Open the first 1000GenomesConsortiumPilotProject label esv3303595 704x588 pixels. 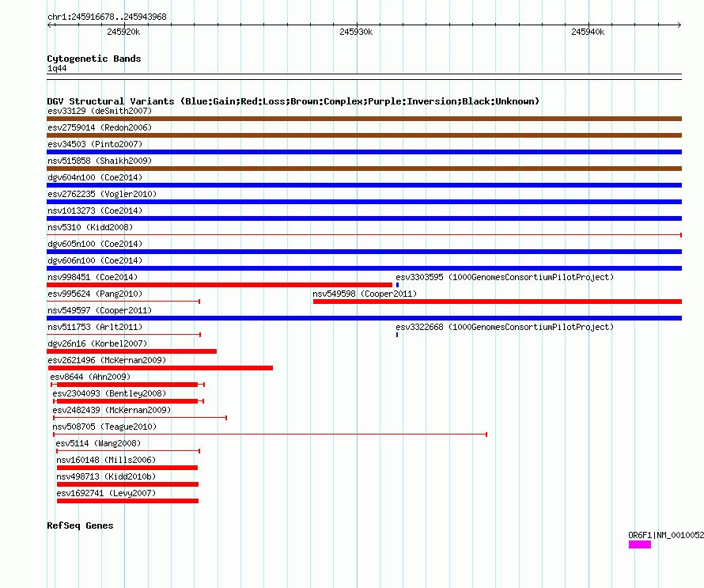[x=505, y=277]
